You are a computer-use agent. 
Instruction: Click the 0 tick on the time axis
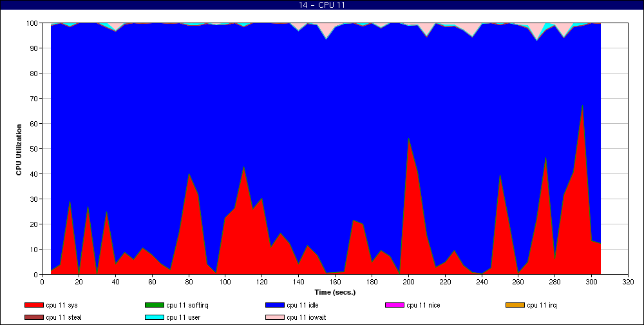click(x=43, y=282)
